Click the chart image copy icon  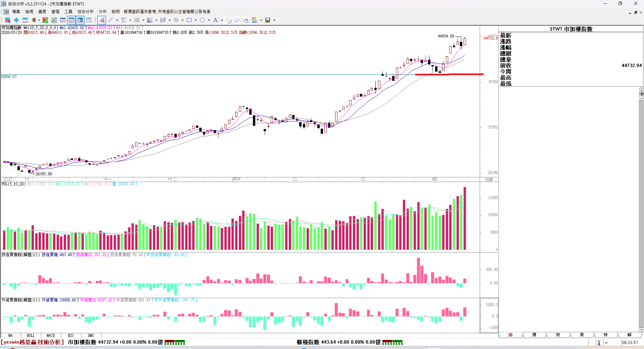(x=246, y=20)
